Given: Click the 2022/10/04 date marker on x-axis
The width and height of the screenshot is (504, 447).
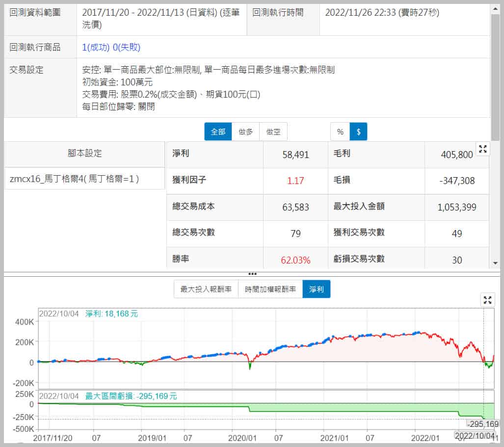Looking at the screenshot, I should [473, 436].
